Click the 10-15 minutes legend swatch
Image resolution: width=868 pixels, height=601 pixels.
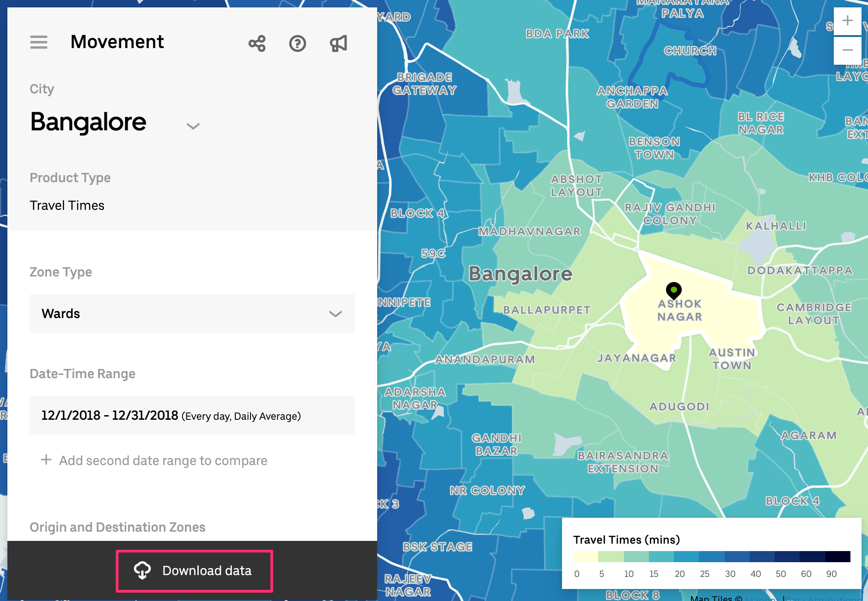[636, 556]
